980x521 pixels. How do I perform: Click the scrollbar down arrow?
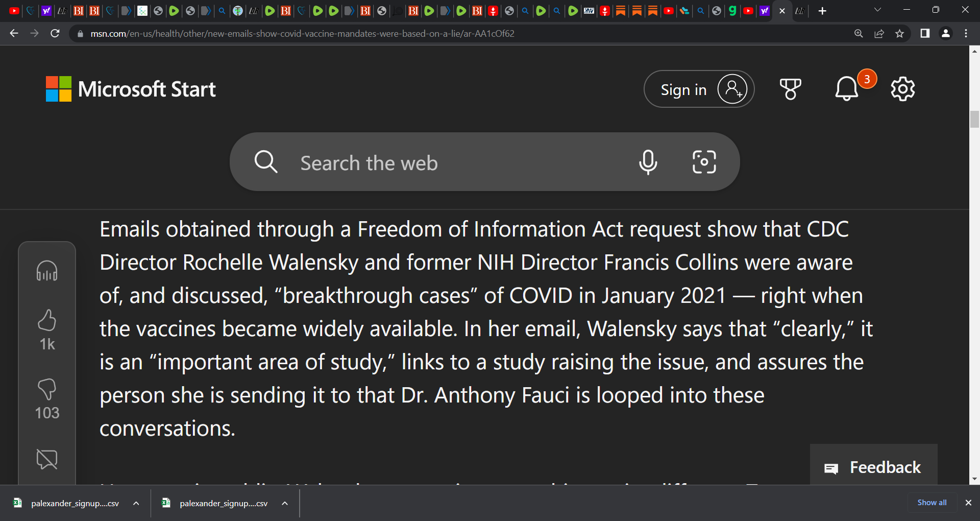pyautogui.click(x=974, y=479)
